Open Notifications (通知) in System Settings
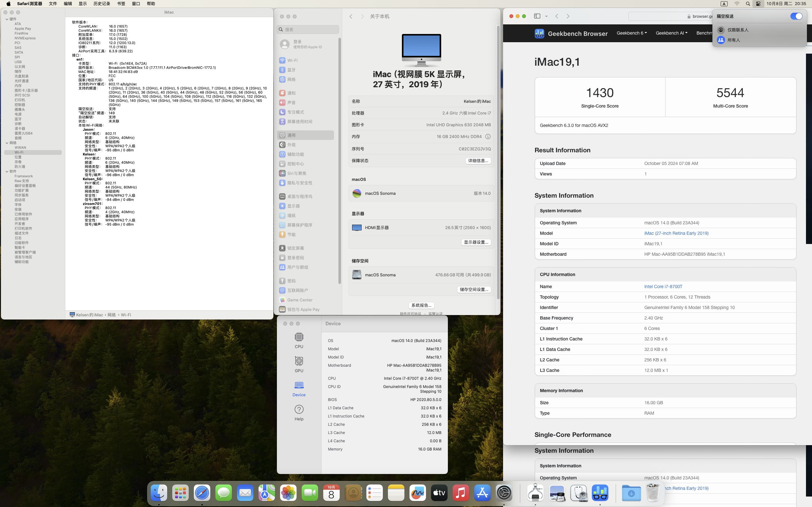 (305, 93)
